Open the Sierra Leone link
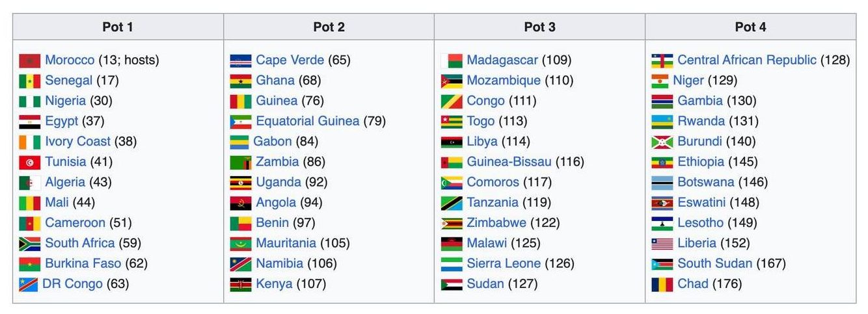Viewport: 868px width, 314px height. click(504, 263)
